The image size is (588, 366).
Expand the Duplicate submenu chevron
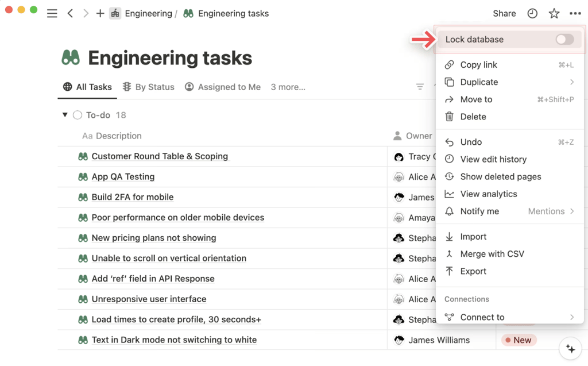(x=571, y=82)
